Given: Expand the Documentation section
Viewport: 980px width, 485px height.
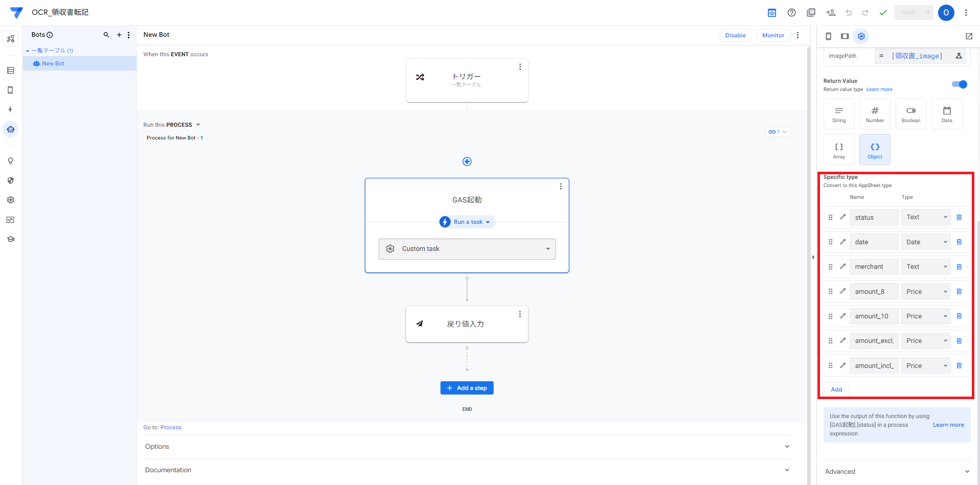Looking at the screenshot, I should (467, 470).
